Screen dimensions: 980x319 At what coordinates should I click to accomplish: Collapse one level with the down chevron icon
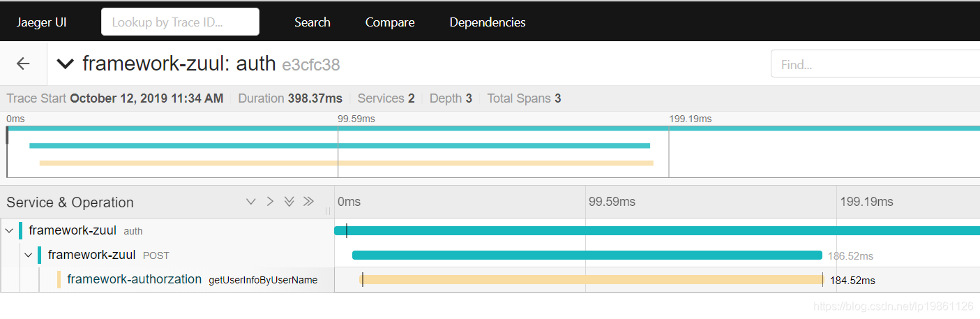point(251,202)
